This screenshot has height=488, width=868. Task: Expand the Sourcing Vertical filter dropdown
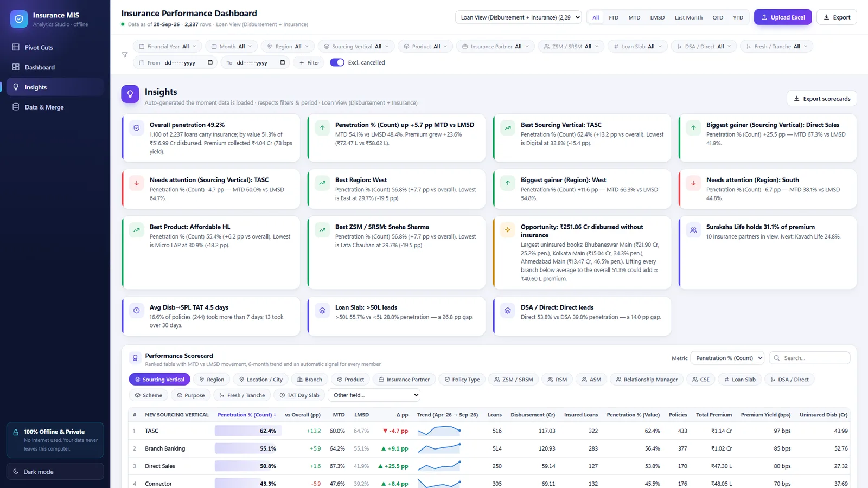(x=356, y=47)
